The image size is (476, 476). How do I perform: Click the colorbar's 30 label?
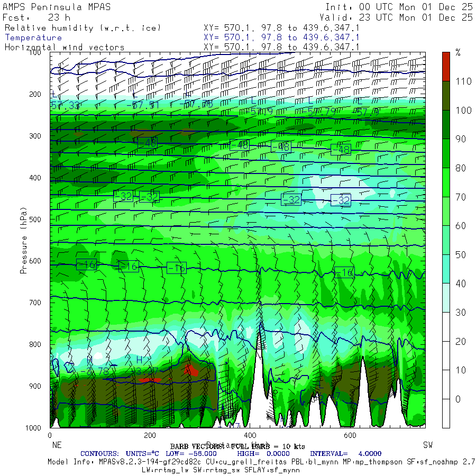click(461, 313)
